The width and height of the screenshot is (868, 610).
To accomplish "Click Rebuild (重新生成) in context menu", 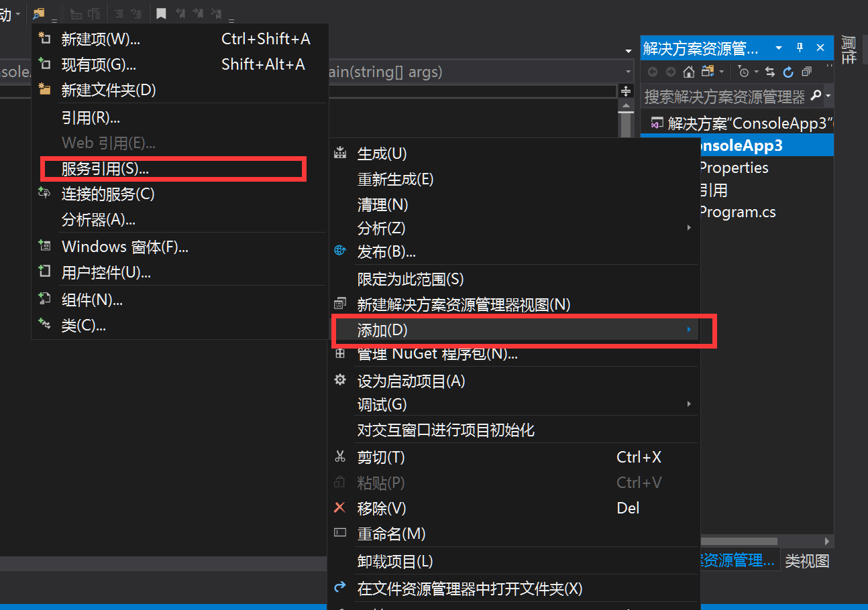I will point(514,180).
